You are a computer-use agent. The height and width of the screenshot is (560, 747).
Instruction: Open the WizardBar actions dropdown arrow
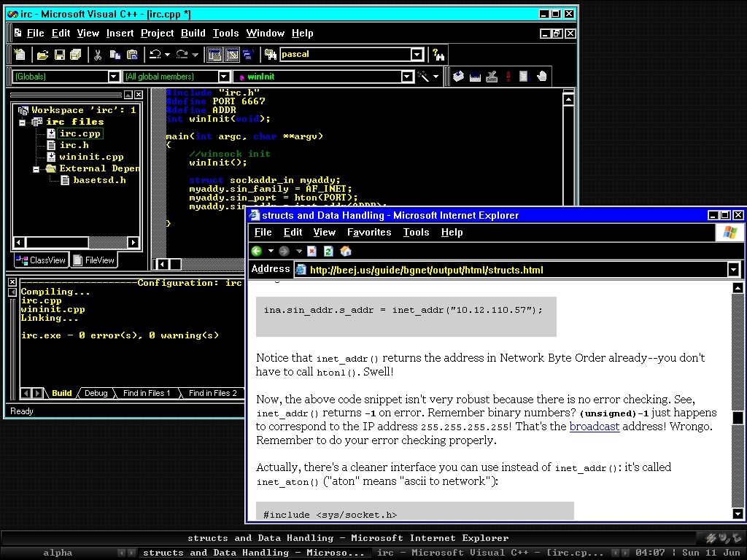click(x=436, y=76)
